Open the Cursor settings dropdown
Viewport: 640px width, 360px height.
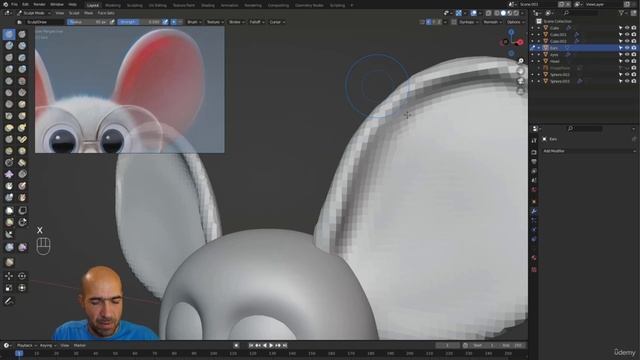click(x=277, y=22)
